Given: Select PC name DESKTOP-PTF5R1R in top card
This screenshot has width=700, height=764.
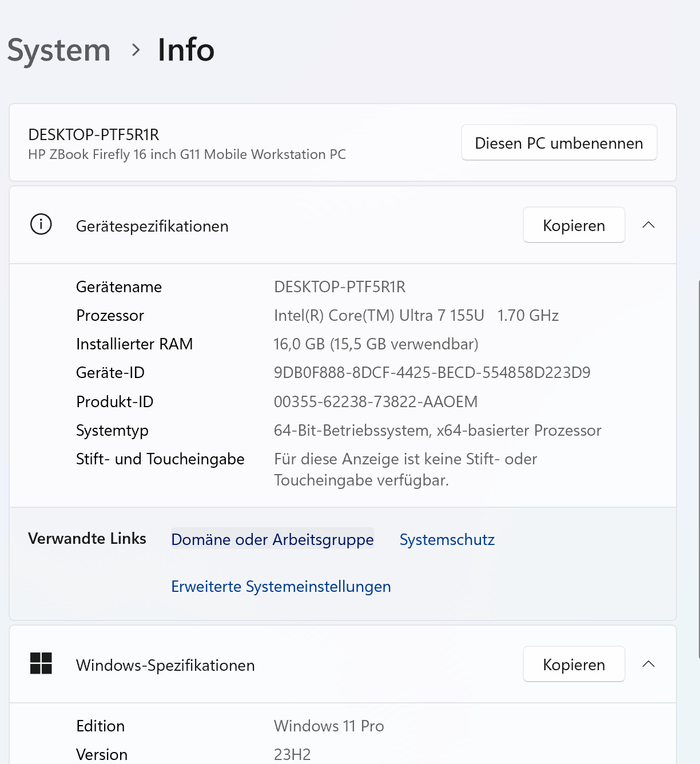Looking at the screenshot, I should (x=94, y=134).
